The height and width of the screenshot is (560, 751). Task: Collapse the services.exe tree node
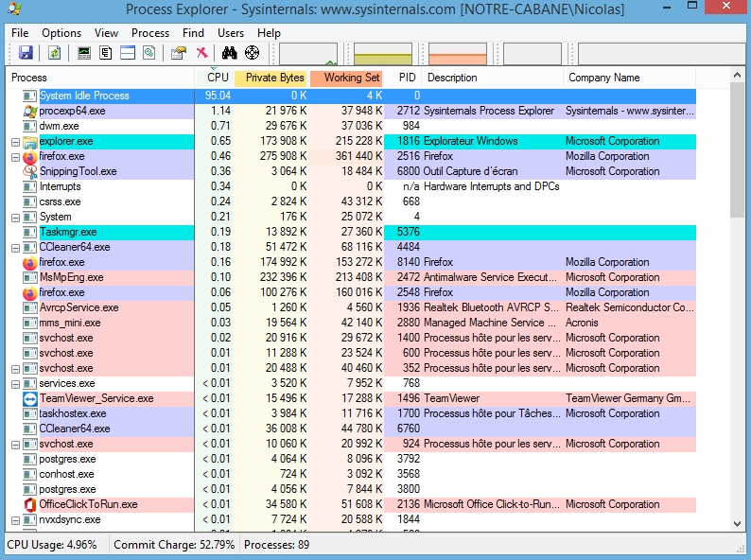[x=15, y=384]
